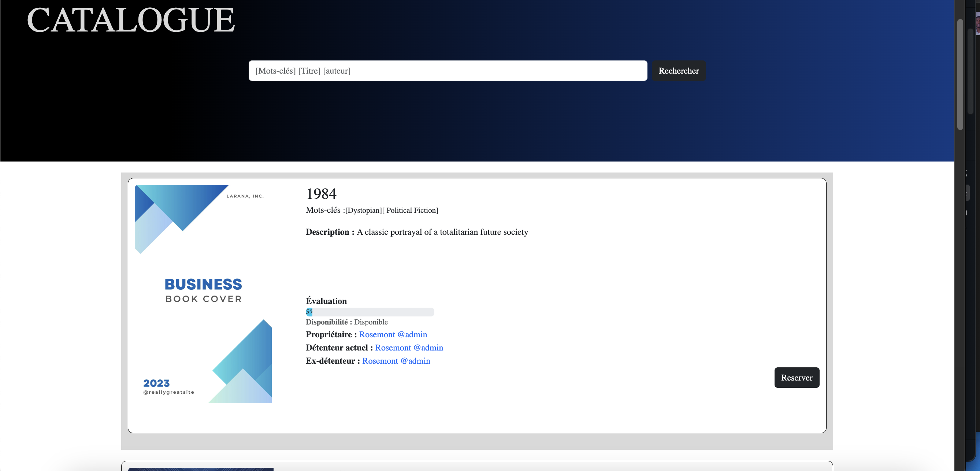The width and height of the screenshot is (980, 471).
Task: Open the Détenteur actuel Rosemont @admin link
Action: pos(409,348)
